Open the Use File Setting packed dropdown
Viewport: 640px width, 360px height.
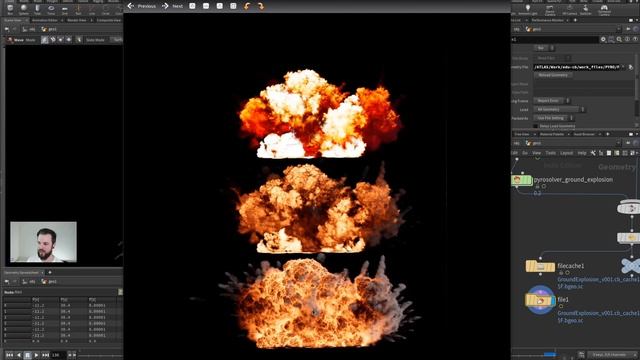(x=554, y=118)
